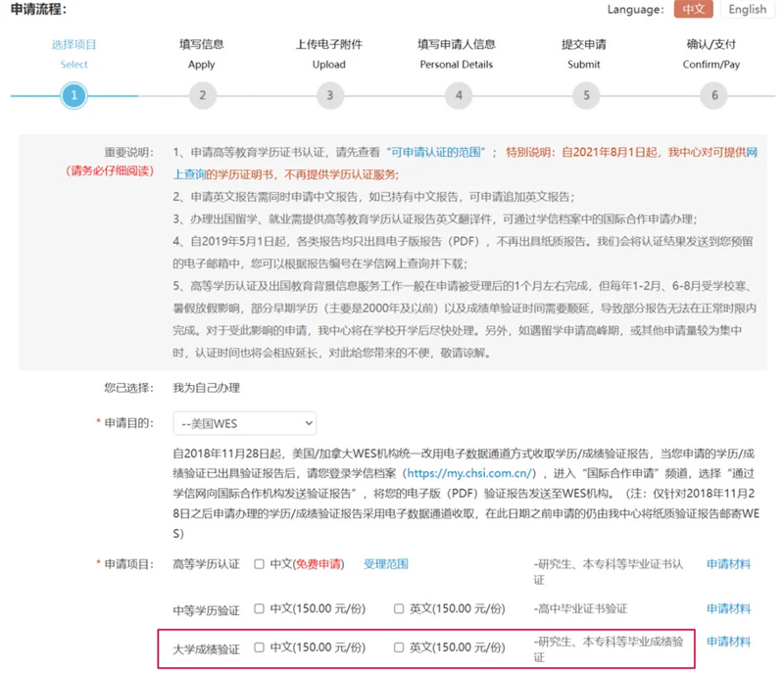This screenshot has height=673, width=784.
Task: Click step 1 circle for Select
Action: pyautogui.click(x=73, y=95)
